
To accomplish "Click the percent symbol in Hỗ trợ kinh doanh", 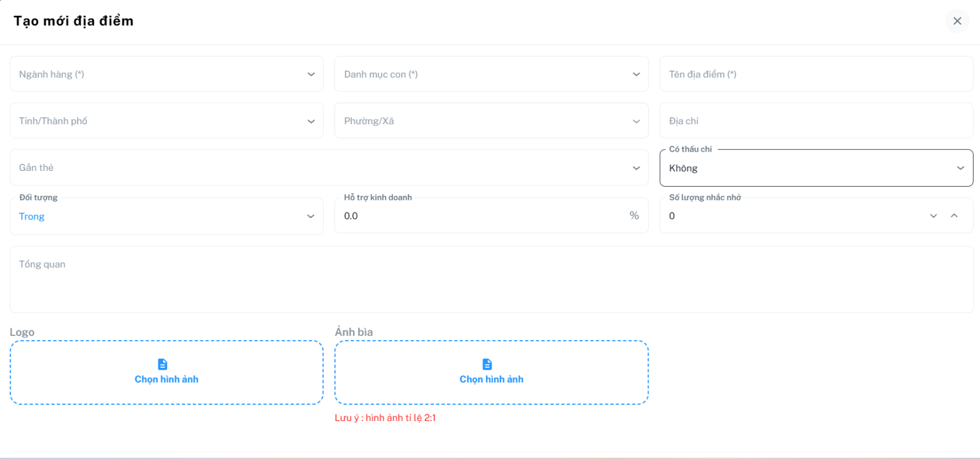I will 634,216.
